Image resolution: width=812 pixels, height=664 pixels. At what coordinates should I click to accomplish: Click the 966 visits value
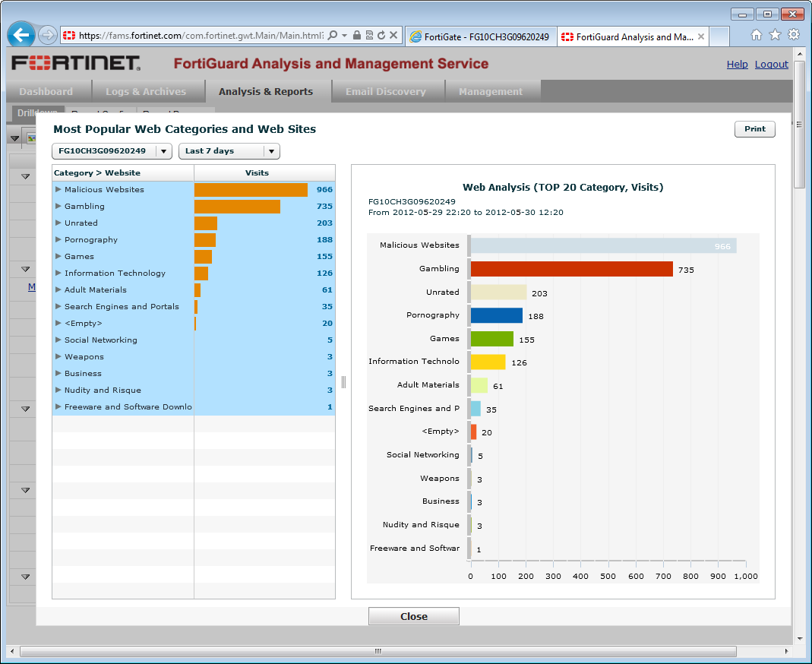point(324,190)
